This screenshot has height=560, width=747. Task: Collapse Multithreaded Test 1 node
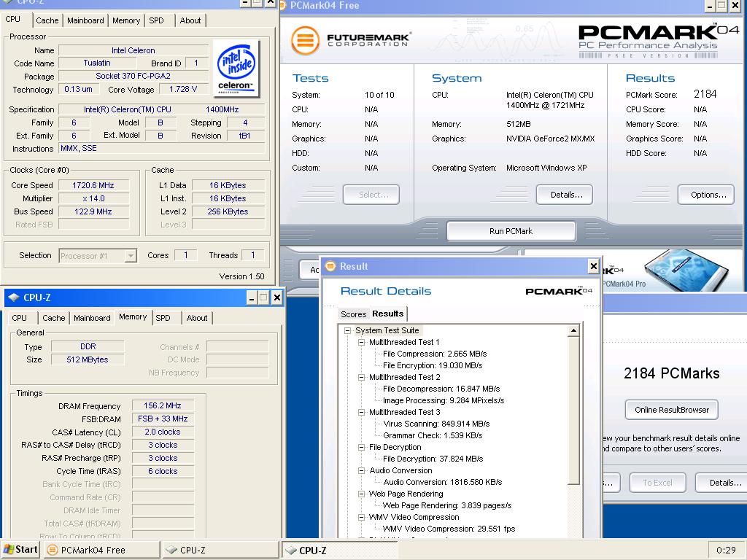click(362, 343)
